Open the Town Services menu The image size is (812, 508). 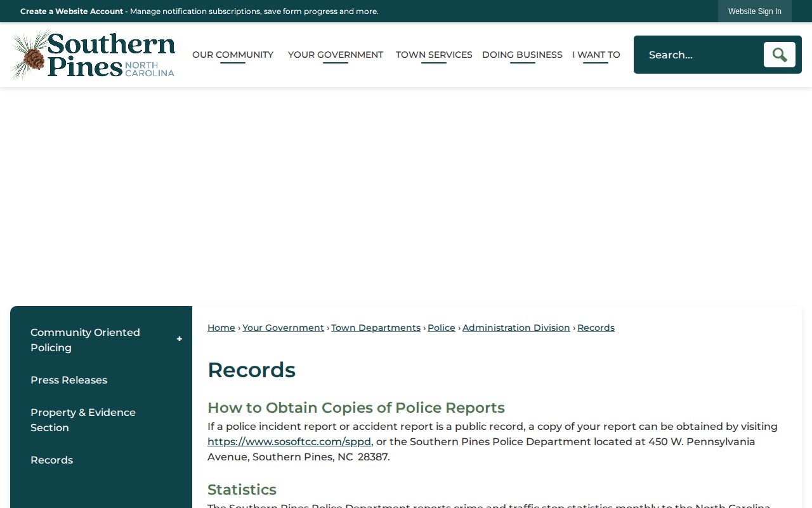coord(434,55)
